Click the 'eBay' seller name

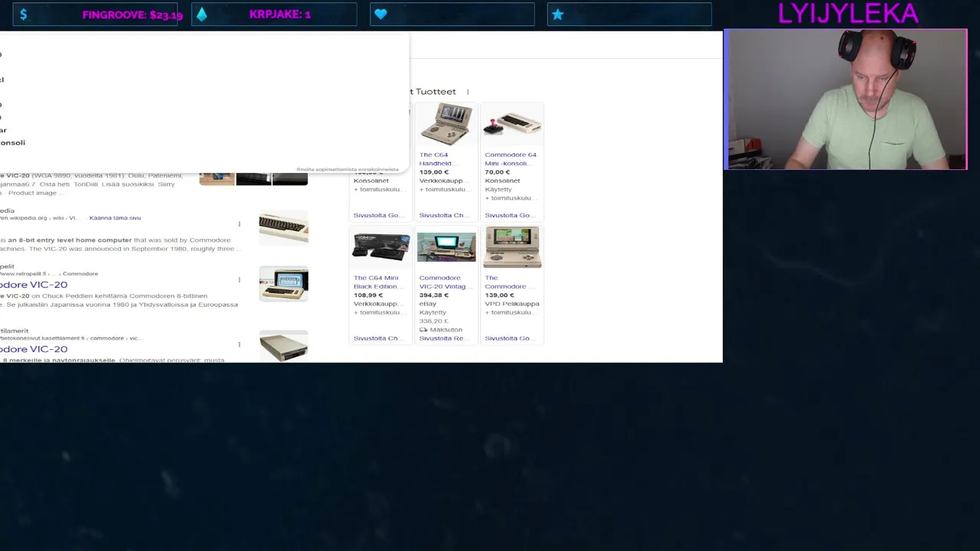click(x=427, y=304)
